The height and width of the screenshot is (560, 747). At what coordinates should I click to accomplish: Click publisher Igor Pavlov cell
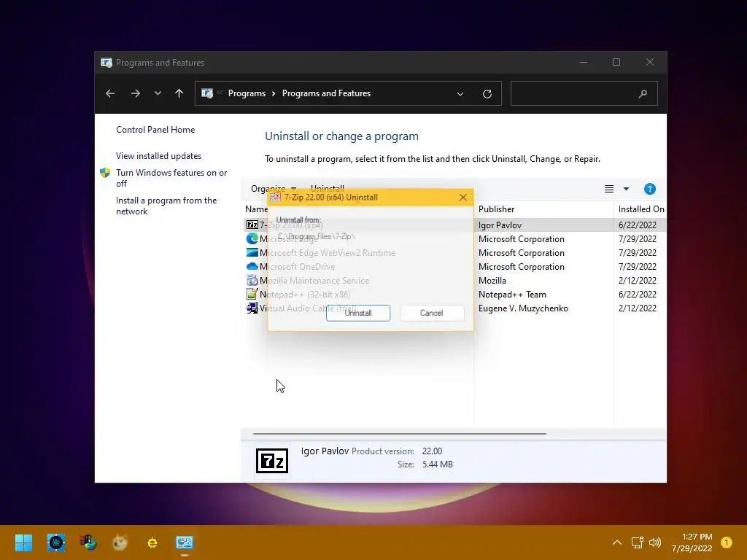[500, 225]
